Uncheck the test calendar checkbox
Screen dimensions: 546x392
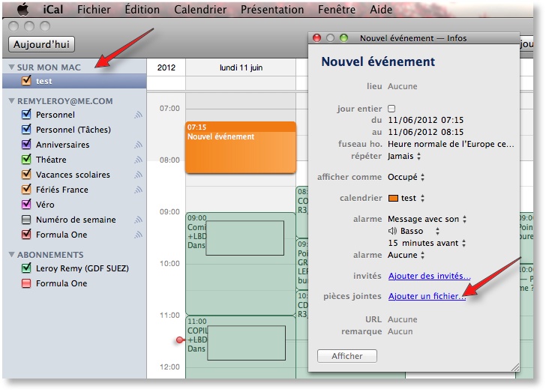26,80
